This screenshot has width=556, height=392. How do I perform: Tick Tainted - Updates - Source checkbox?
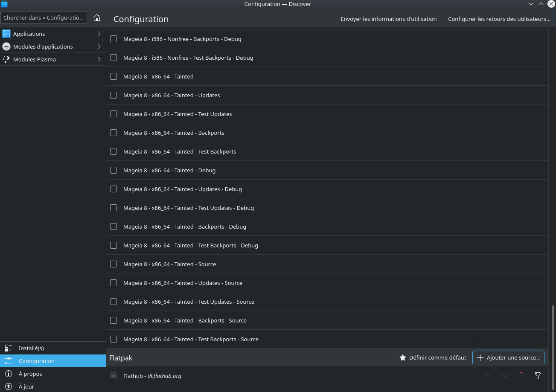[x=114, y=283]
